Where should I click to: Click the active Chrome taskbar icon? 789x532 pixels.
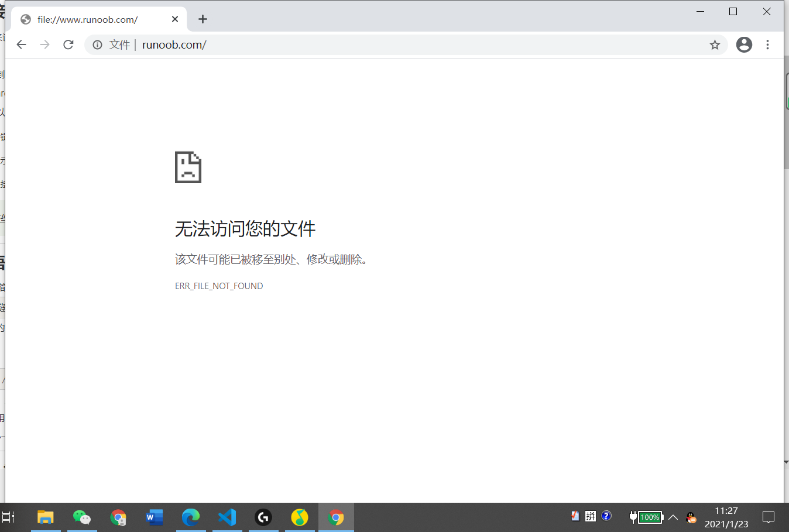pos(336,517)
